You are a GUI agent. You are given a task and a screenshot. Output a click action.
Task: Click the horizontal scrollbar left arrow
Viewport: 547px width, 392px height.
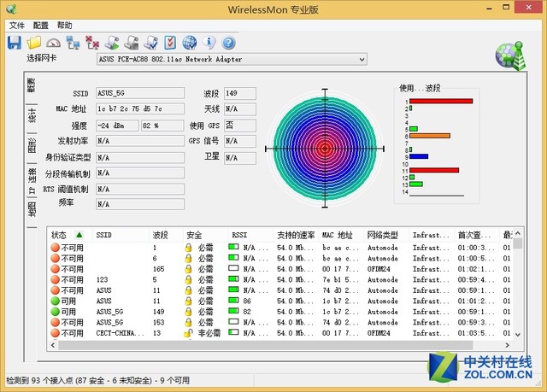coord(53,345)
